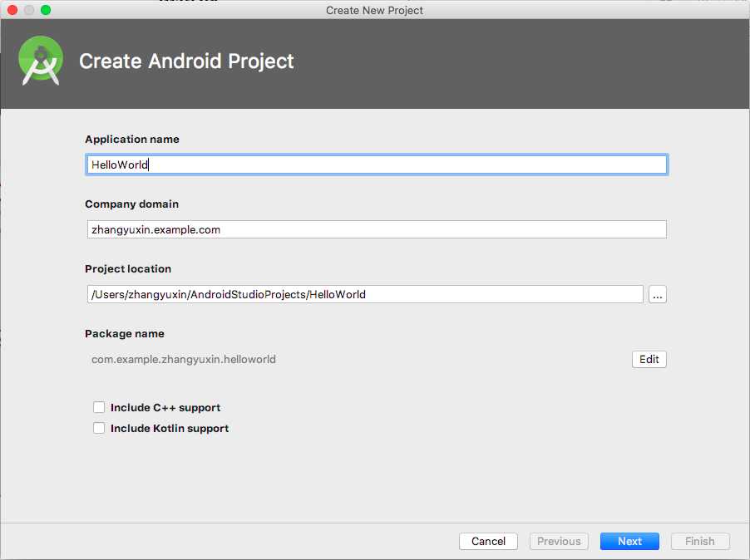Click the Create New Project window title
This screenshot has height=560, width=750.
(374, 10)
